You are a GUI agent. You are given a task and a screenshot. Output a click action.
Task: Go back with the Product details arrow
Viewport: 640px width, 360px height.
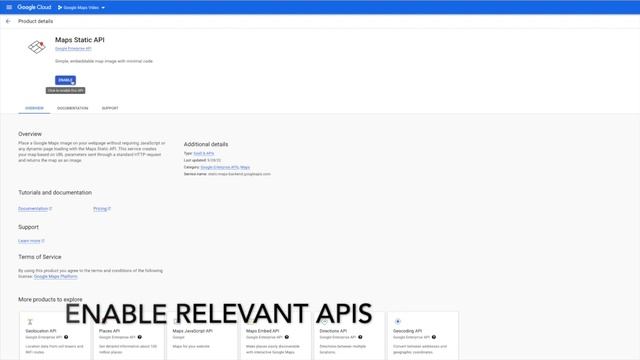(8, 21)
